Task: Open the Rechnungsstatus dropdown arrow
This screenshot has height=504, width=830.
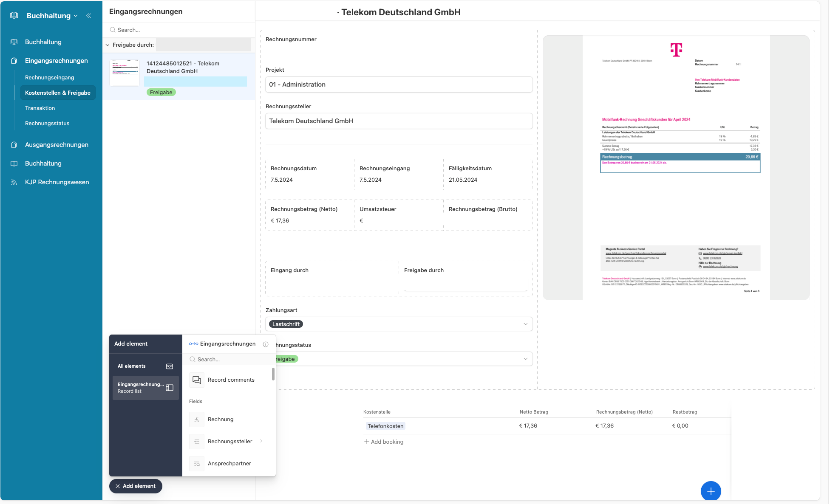Action: coord(526,359)
